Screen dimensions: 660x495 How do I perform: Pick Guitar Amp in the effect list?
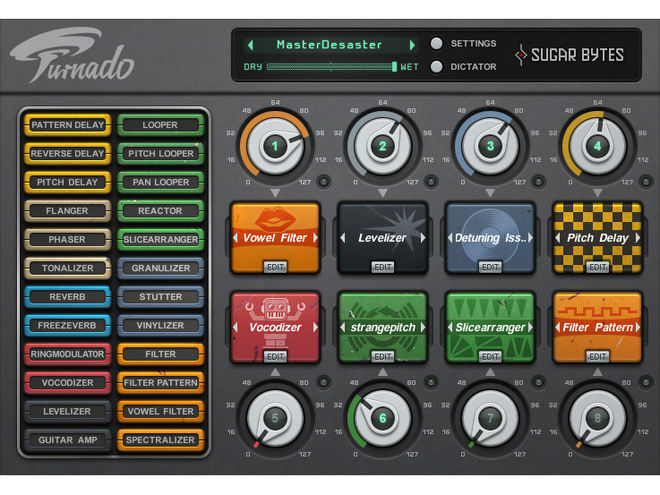pyautogui.click(x=67, y=440)
